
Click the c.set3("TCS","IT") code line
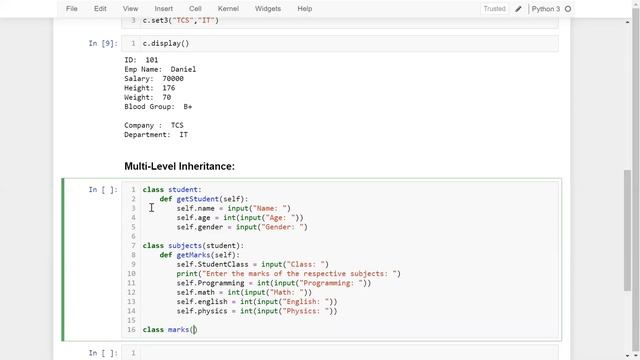(180, 20)
